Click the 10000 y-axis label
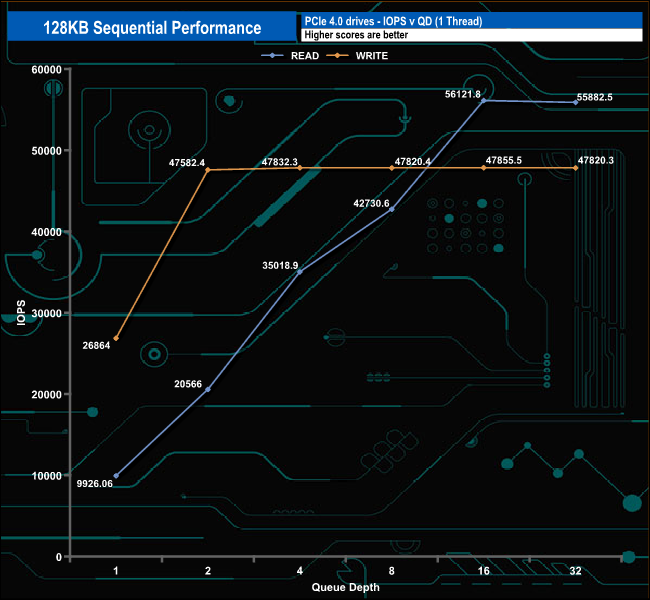This screenshot has width=650, height=600. pyautogui.click(x=46, y=476)
